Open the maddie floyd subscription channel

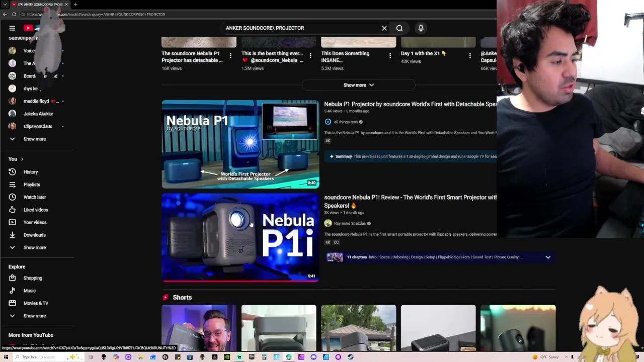click(37, 101)
